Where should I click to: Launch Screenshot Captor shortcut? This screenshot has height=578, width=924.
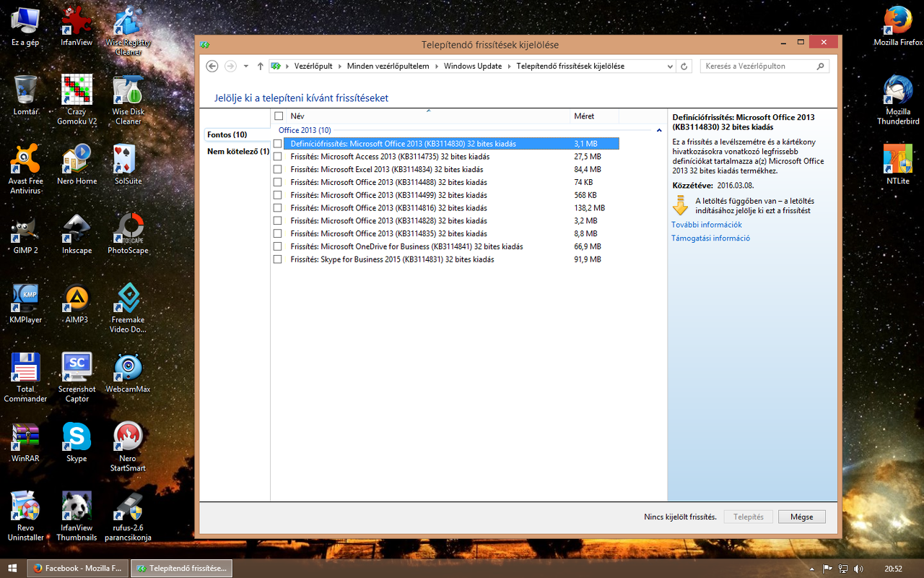click(x=77, y=378)
